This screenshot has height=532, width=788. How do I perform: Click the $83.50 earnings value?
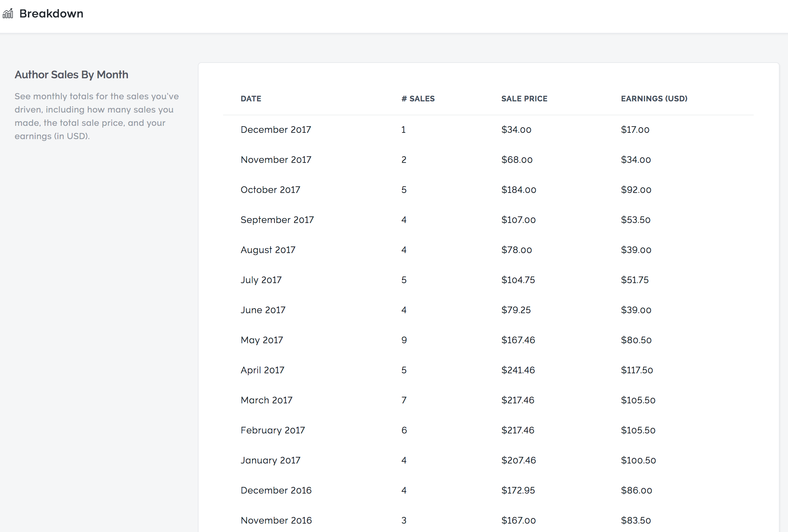click(636, 520)
